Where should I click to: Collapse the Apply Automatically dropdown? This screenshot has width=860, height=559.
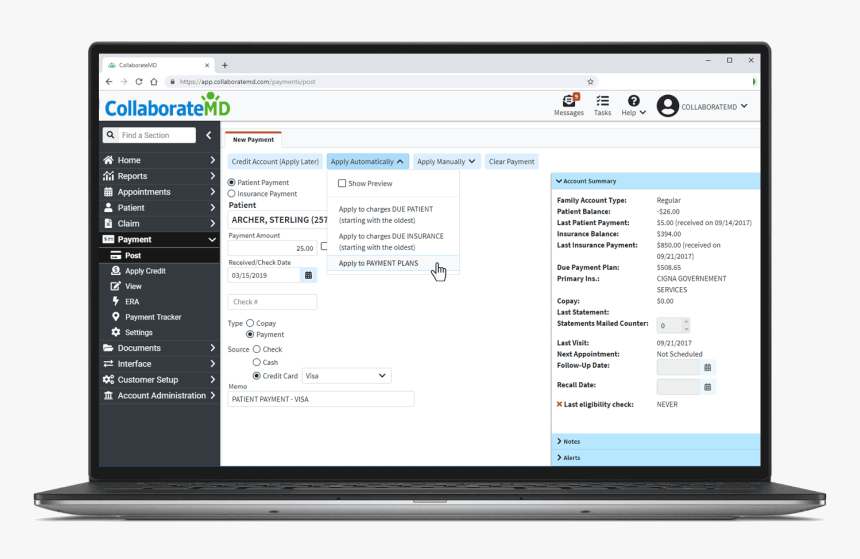pos(367,161)
